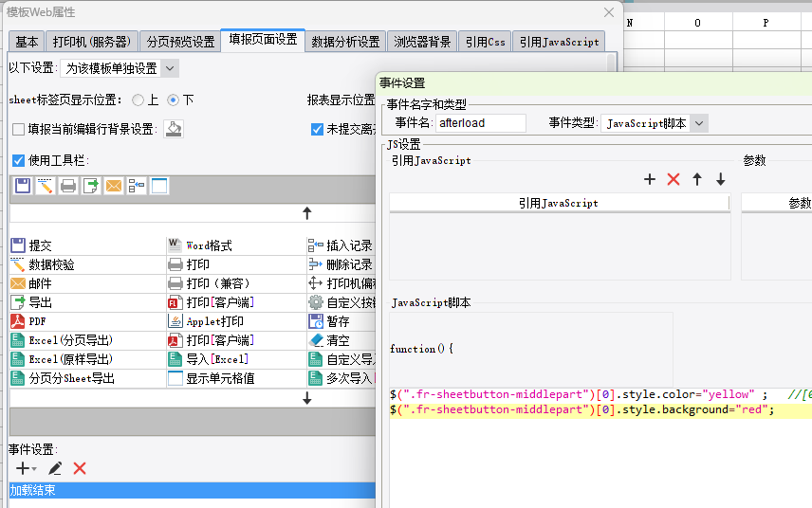Image resolution: width=812 pixels, height=508 pixels.
Task: Select the 加载结束 event row
Action: click(x=193, y=490)
